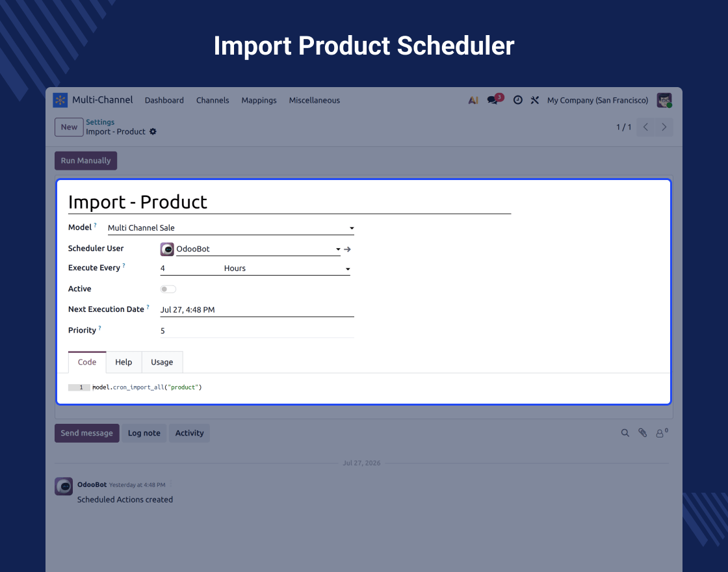Toggle the Active switch
This screenshot has height=572, width=728.
(x=168, y=289)
